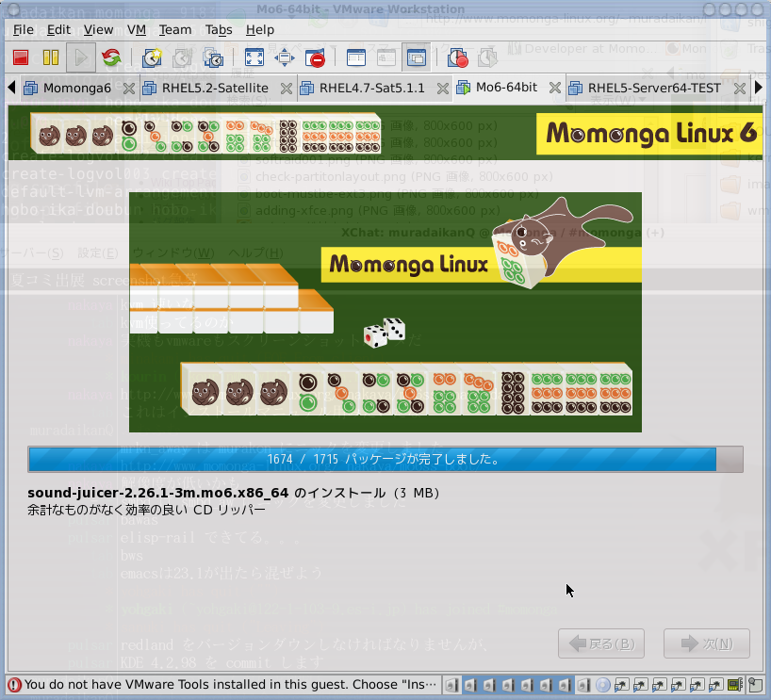Select the highlighted console view toolbar icon

pos(417,58)
